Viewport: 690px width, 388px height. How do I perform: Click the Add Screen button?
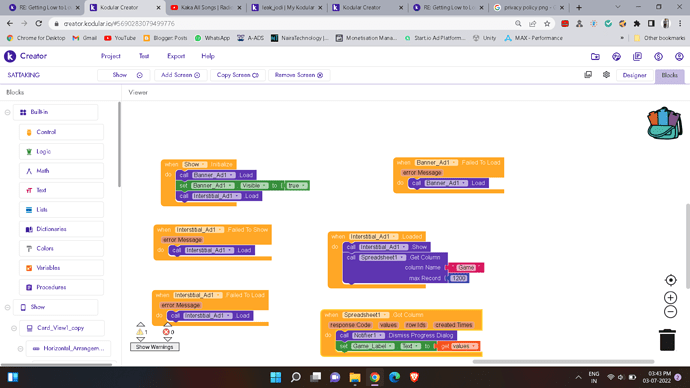[180, 75]
